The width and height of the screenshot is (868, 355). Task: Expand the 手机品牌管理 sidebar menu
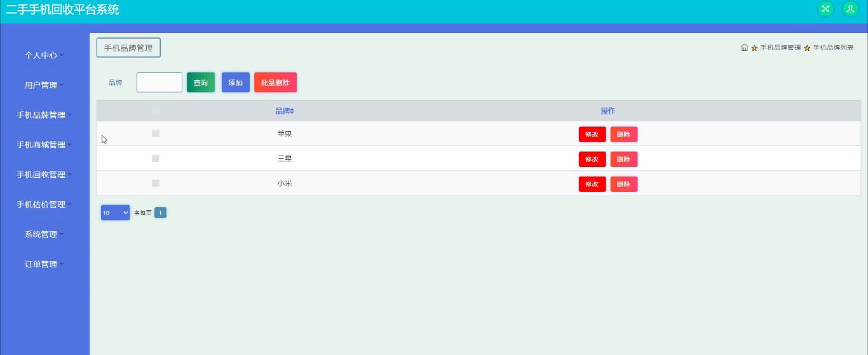pos(44,115)
